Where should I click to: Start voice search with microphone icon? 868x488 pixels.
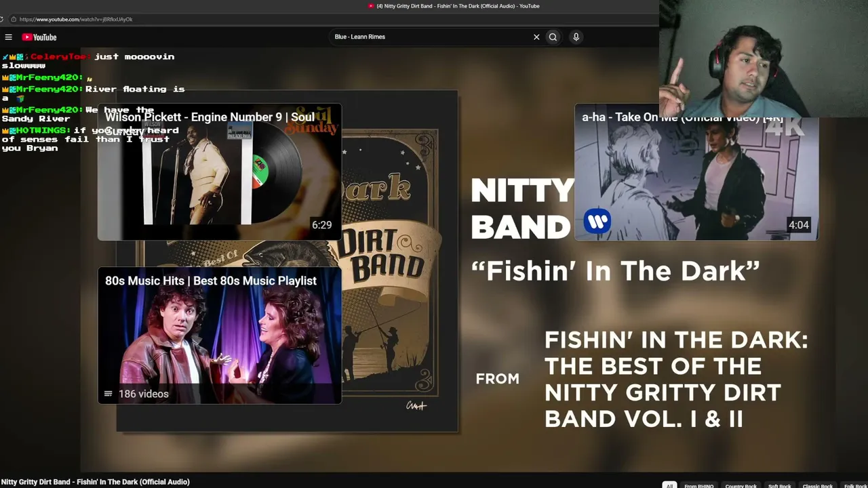click(576, 37)
